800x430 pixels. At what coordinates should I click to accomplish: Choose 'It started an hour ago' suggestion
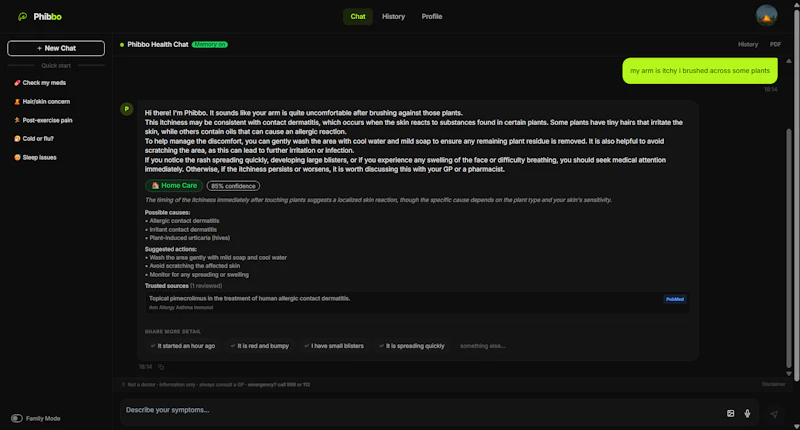pyautogui.click(x=183, y=346)
